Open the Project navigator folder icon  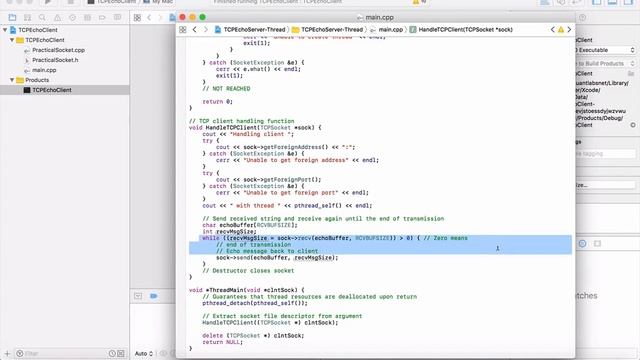(x=12, y=18)
